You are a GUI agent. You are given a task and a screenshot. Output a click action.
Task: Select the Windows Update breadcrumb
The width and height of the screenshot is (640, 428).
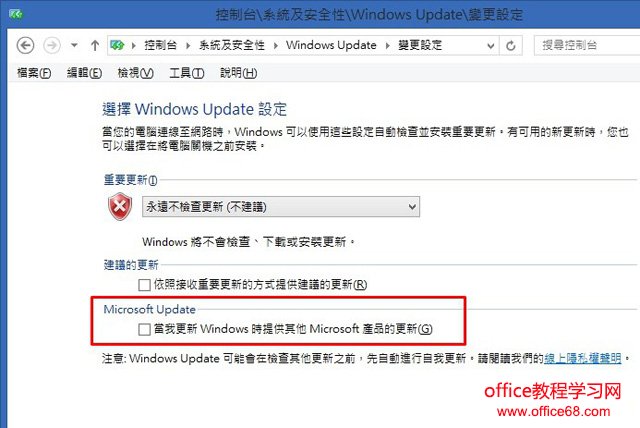tap(331, 45)
